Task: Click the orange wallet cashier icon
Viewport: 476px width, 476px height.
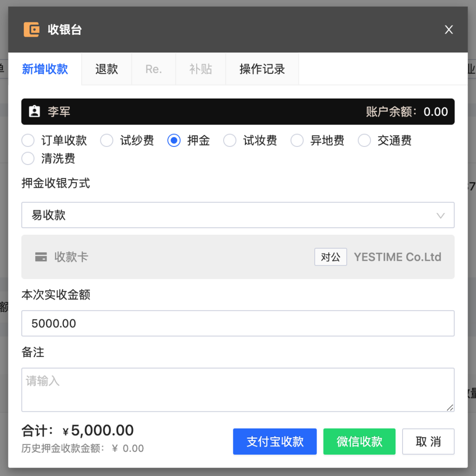Action: click(32, 30)
